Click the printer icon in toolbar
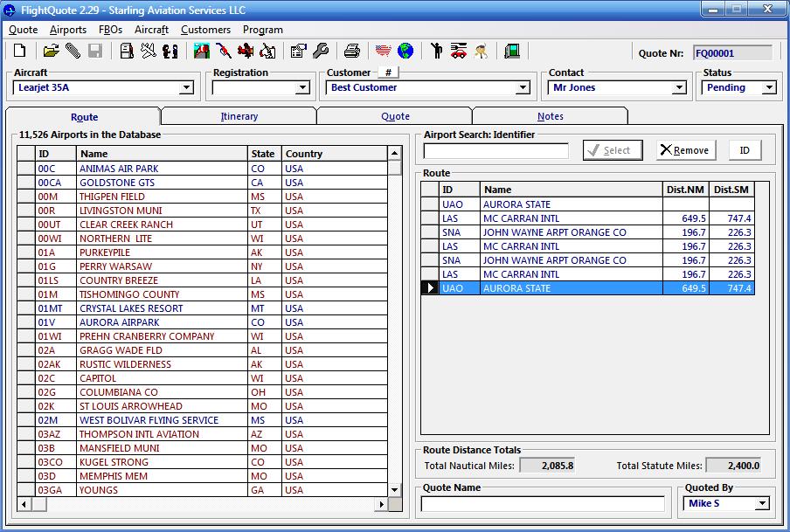Image resolution: width=790 pixels, height=532 pixels. click(351, 51)
